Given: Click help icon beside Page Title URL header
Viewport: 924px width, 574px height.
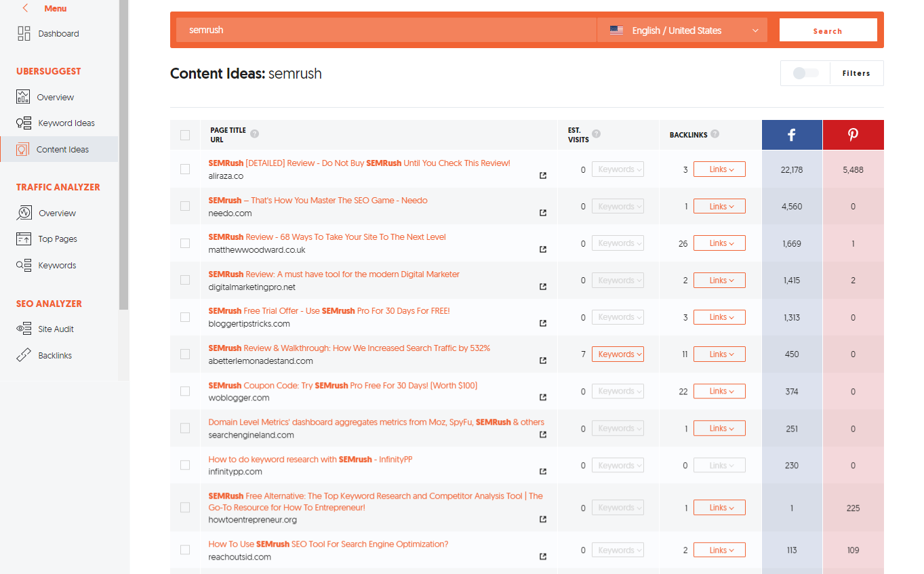Looking at the screenshot, I should point(254,134).
